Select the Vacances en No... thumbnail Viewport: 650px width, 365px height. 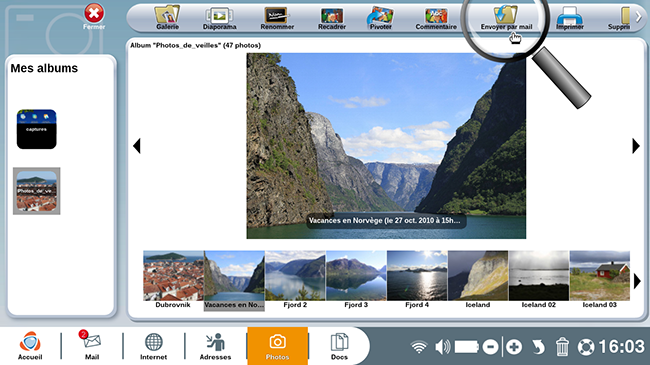click(x=234, y=280)
